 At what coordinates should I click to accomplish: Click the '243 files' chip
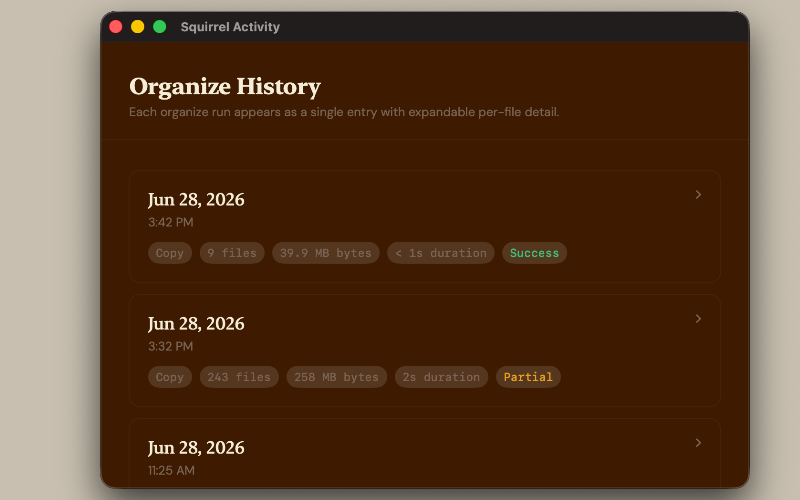tap(239, 377)
